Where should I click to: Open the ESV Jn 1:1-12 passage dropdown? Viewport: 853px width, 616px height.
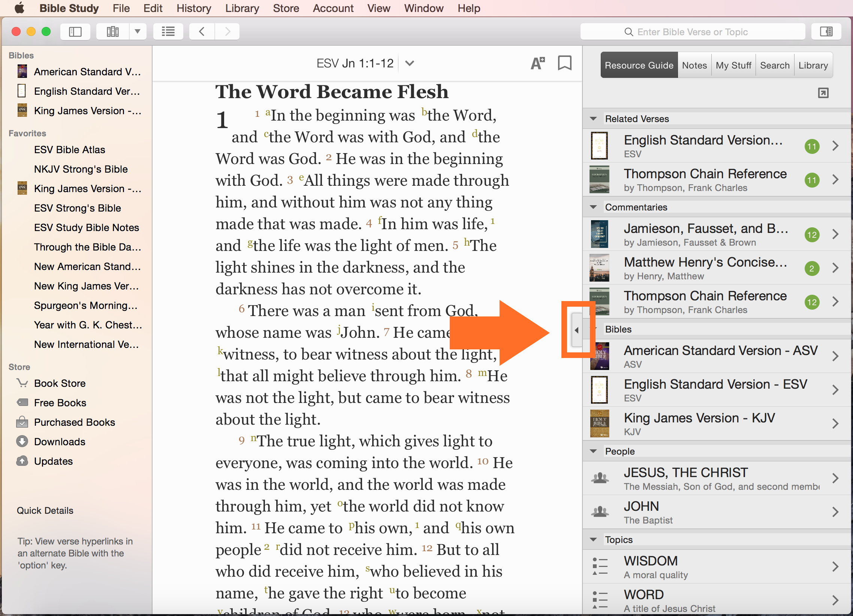pyautogui.click(x=410, y=63)
